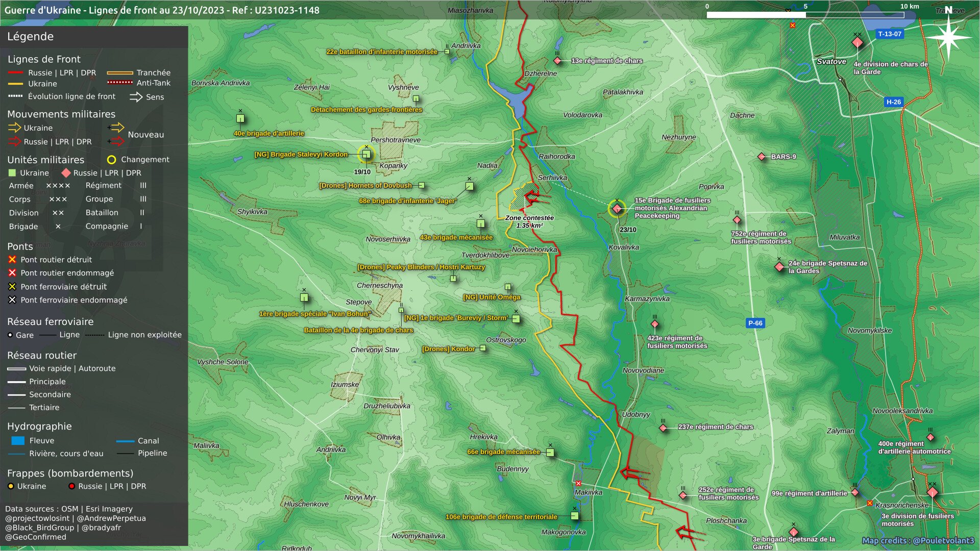This screenshot has width=980, height=551.
Task: Click the Pershotravneve village label
Action: tap(396, 140)
